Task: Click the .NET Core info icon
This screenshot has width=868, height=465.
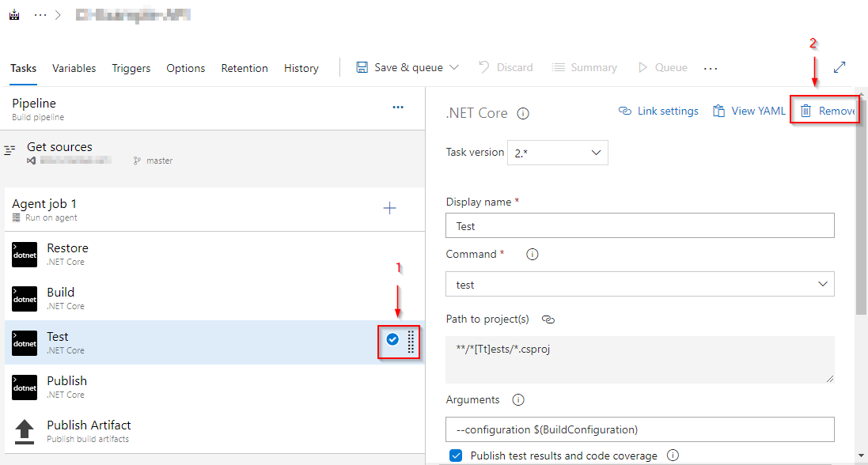Action: point(523,113)
